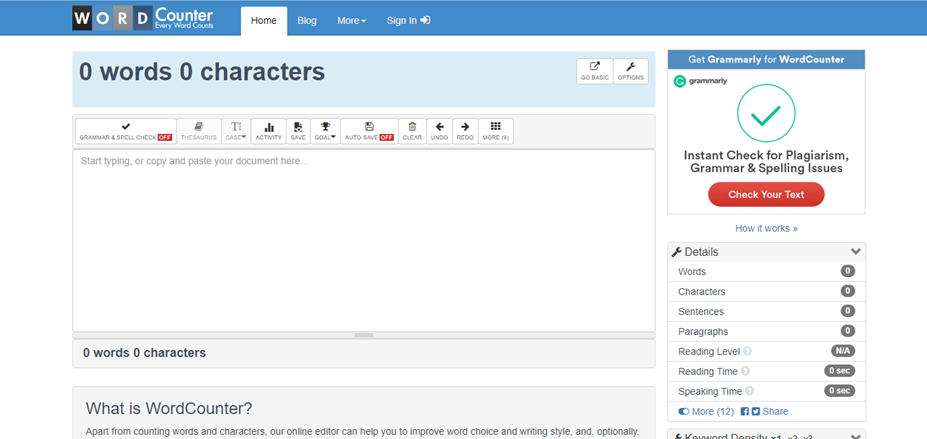927x439 pixels.
Task: Open the How it works link
Action: coord(766,228)
